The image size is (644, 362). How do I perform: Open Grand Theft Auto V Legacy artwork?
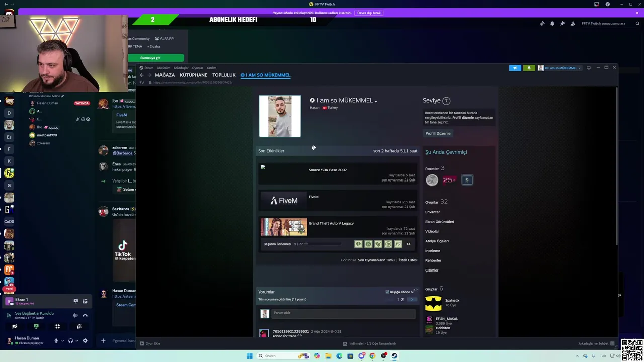click(284, 227)
